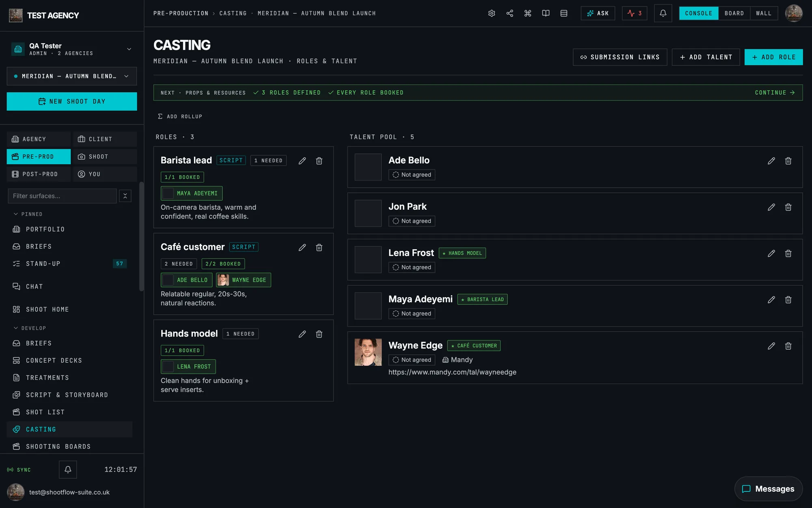Select the AGENCY phase tab
Image resolution: width=812 pixels, height=508 pixels.
point(39,139)
